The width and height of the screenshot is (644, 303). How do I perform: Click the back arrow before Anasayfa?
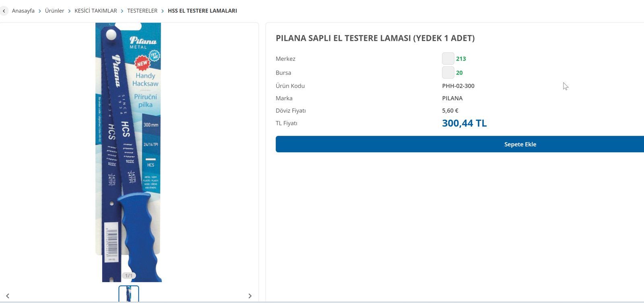coord(4,11)
